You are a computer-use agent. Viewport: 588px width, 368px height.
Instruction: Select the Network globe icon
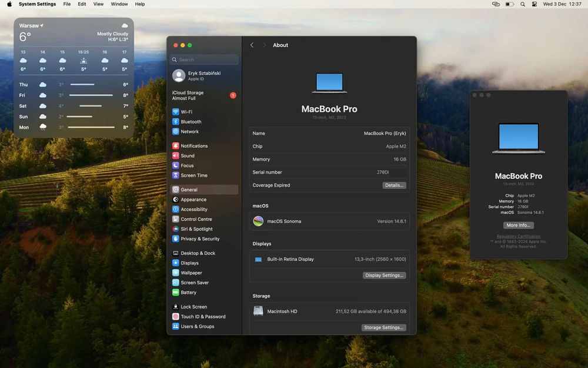click(x=175, y=131)
